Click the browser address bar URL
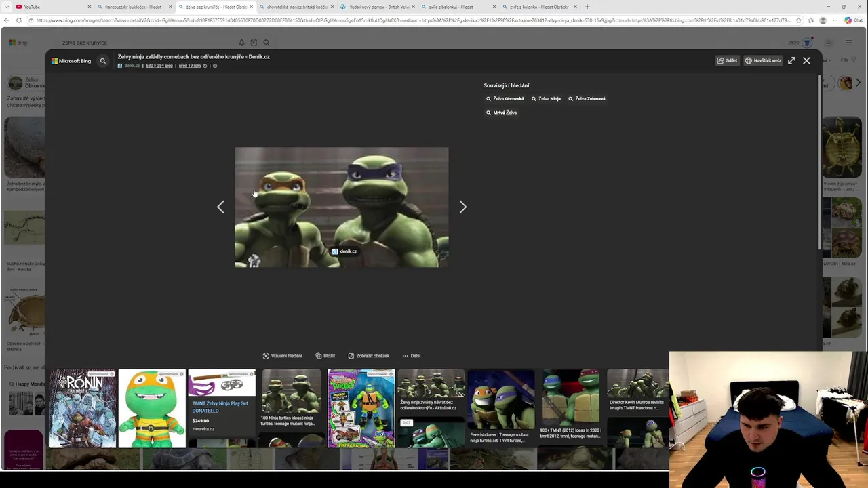The width and height of the screenshot is (868, 488). 414,20
